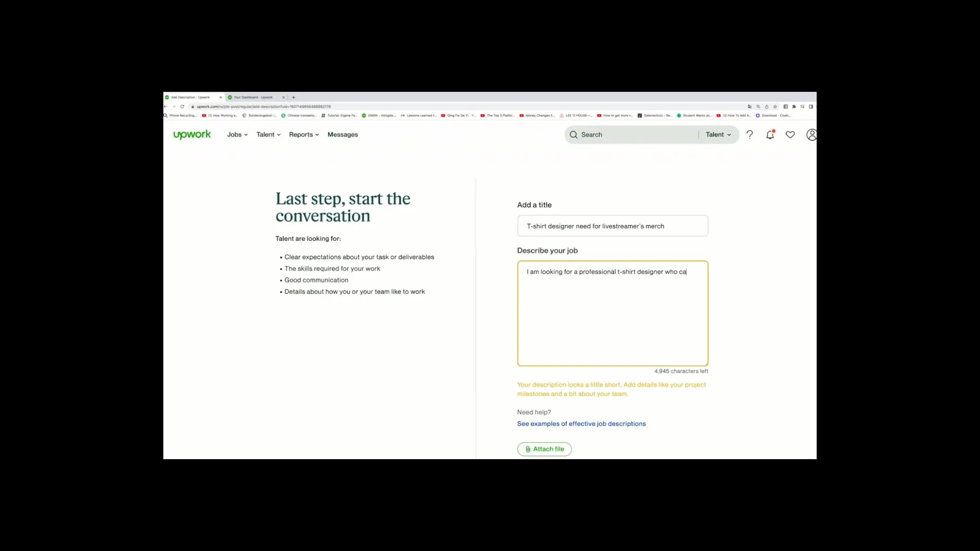Click the refresh page icon

tap(182, 106)
